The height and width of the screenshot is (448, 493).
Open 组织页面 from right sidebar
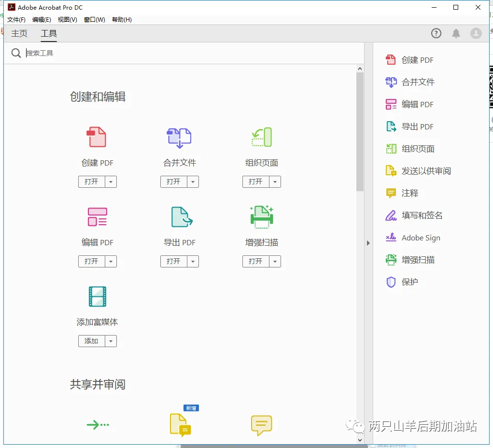click(x=409, y=149)
